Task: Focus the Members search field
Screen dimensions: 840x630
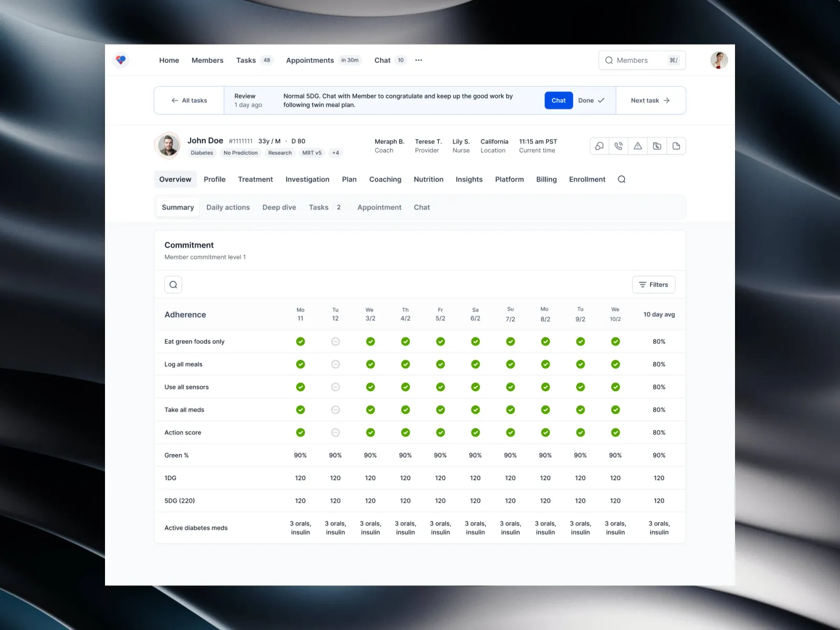Action: click(x=642, y=60)
